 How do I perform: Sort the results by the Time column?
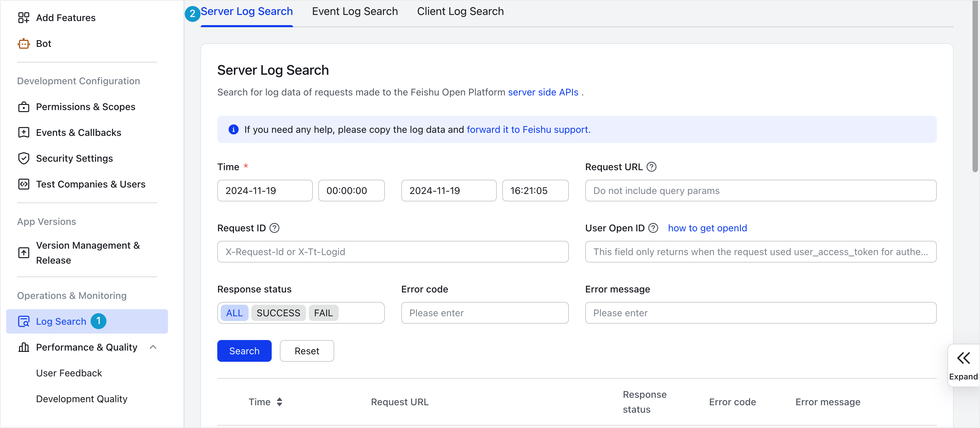[280, 402]
